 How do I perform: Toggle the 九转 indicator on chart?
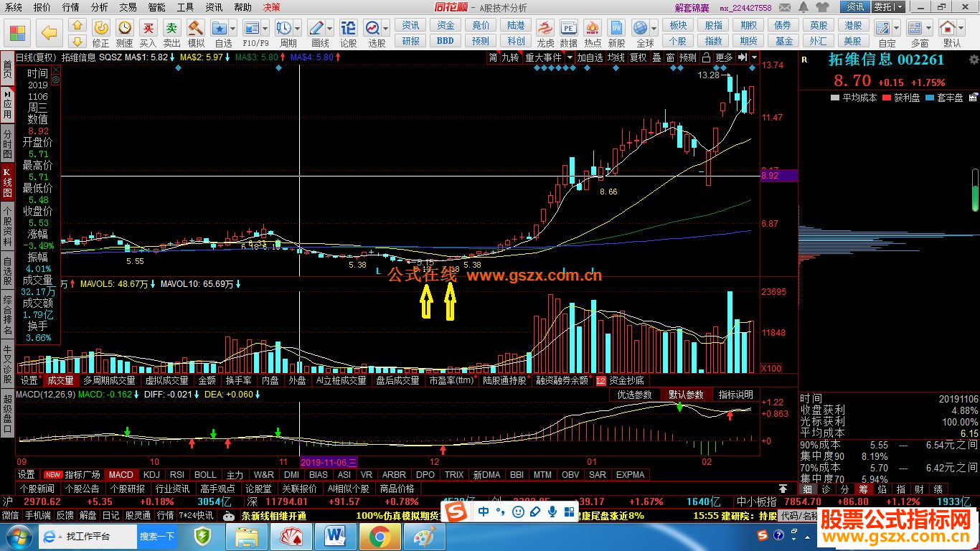tap(510, 57)
